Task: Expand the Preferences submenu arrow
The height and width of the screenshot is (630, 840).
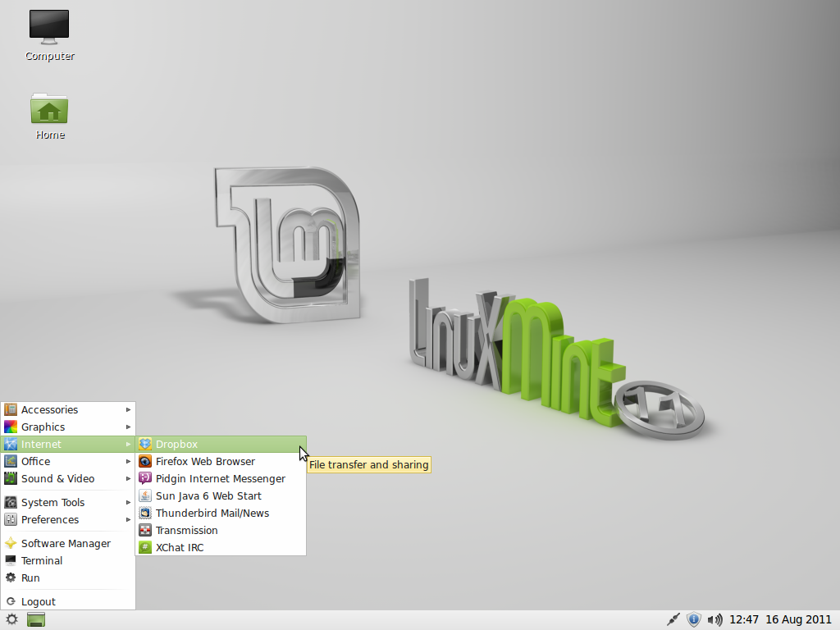Action: point(129,519)
